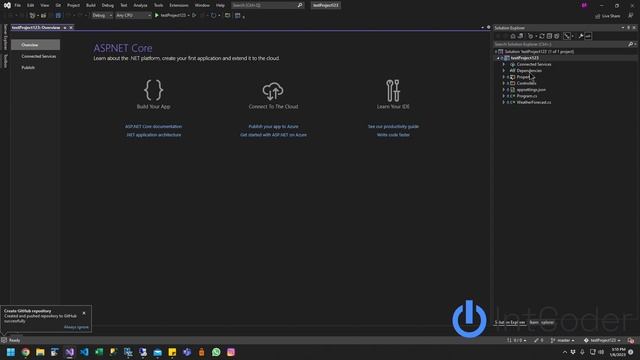Viewport: 640px width, 360px height.
Task: Open the Debug menu
Action: coord(108,5)
